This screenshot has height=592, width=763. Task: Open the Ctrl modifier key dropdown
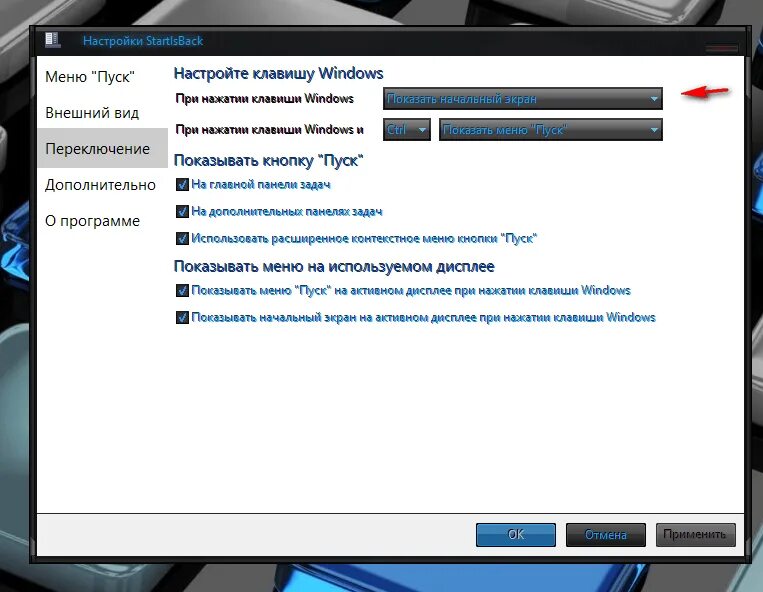click(407, 130)
